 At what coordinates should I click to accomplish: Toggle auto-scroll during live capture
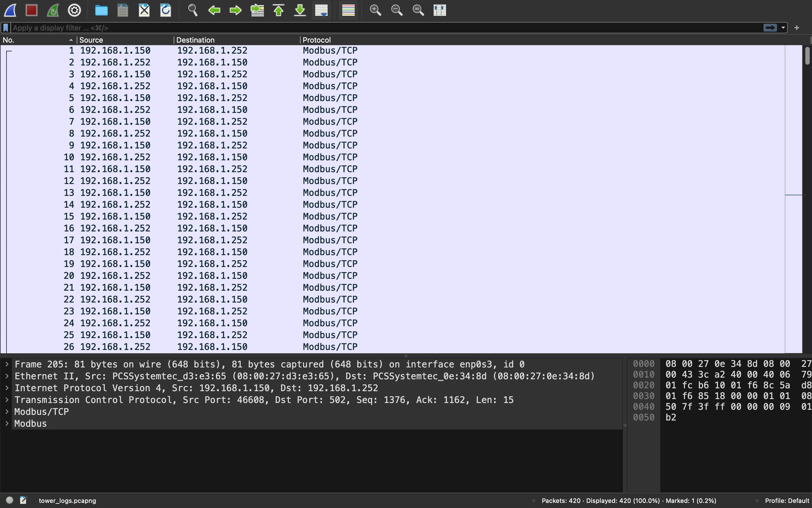321,10
